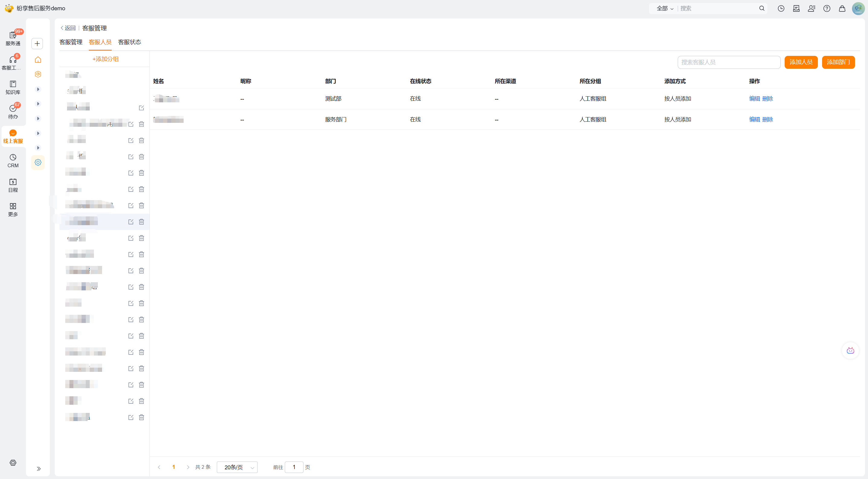Expand the first triangle arrow in secondary sidebar
Image resolution: width=868 pixels, height=479 pixels.
(38, 89)
